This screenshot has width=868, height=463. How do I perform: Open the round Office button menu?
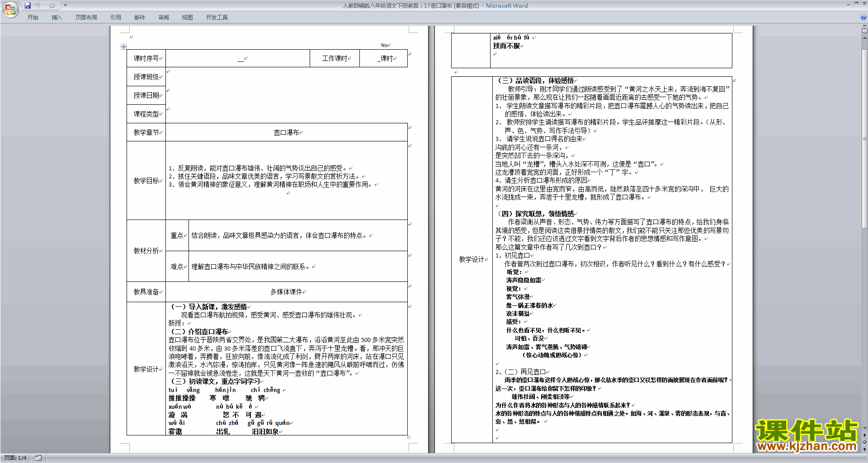10,9
